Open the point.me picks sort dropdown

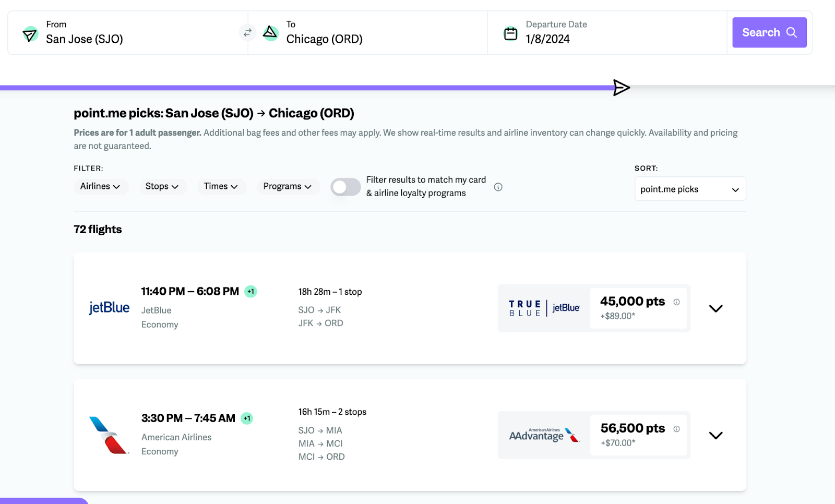(x=690, y=189)
